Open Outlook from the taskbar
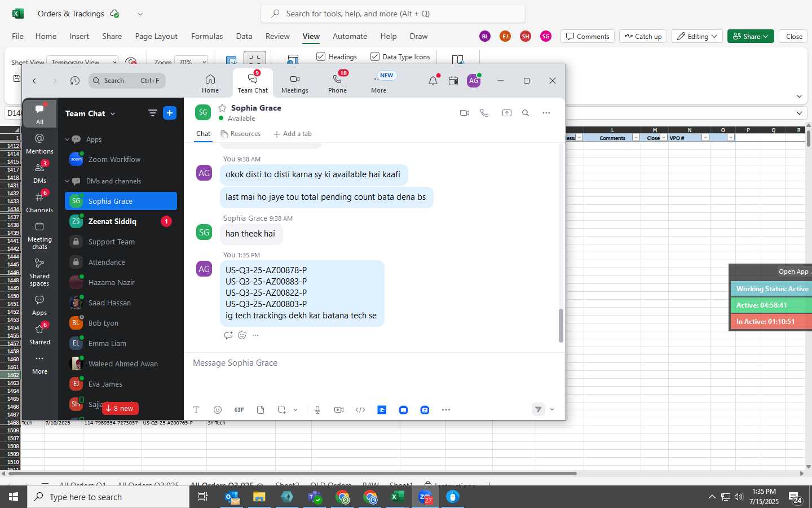Image resolution: width=812 pixels, height=508 pixels. (232, 497)
